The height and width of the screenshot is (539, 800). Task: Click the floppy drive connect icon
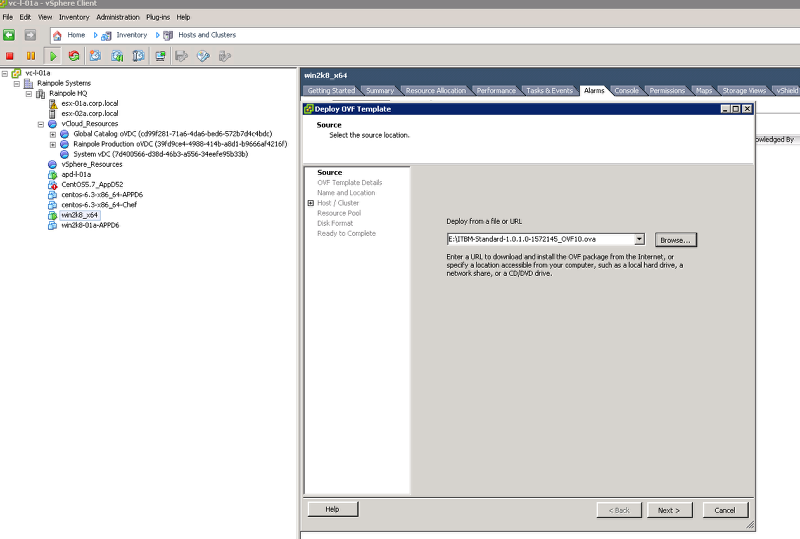[182, 56]
